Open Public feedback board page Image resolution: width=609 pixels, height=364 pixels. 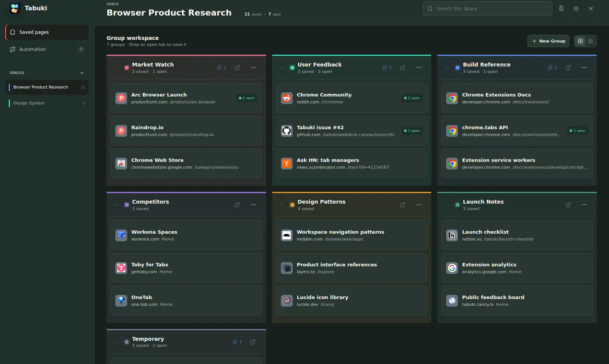[x=517, y=300]
